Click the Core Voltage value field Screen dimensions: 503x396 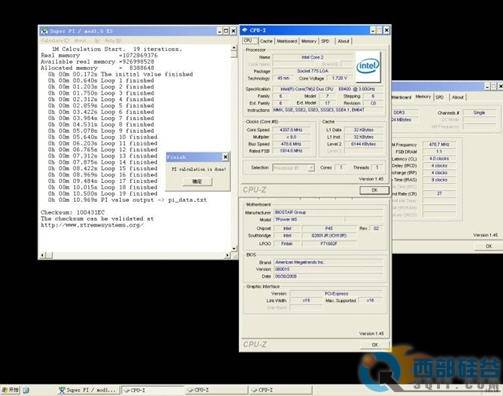(339, 78)
